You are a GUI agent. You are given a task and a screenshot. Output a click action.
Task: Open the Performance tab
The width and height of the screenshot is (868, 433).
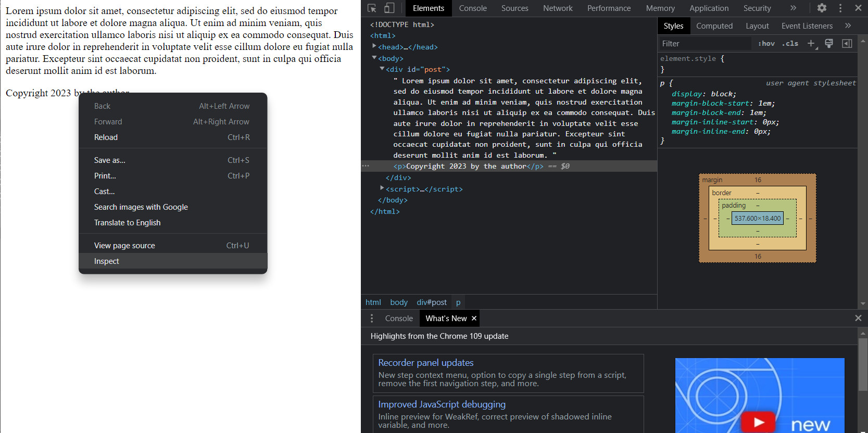(609, 8)
